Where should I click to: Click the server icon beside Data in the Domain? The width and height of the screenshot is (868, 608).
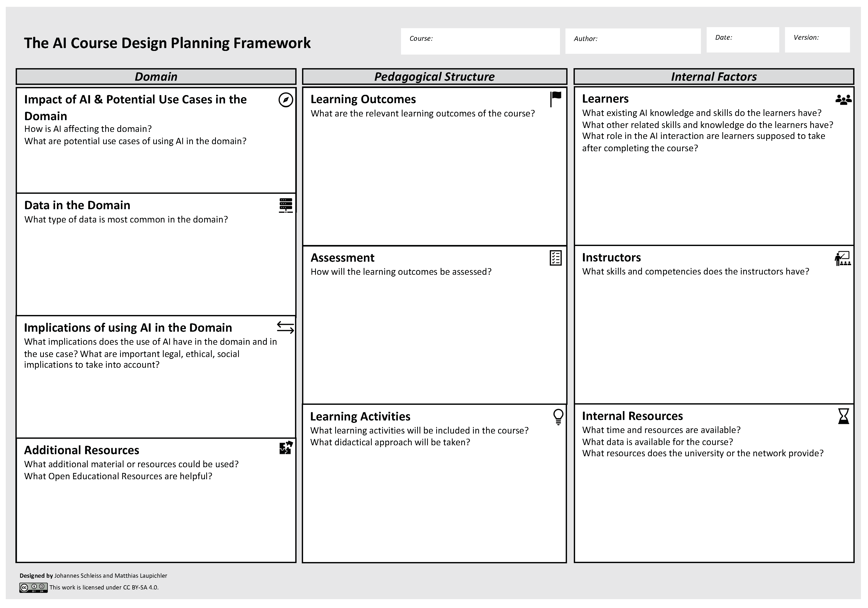285,205
